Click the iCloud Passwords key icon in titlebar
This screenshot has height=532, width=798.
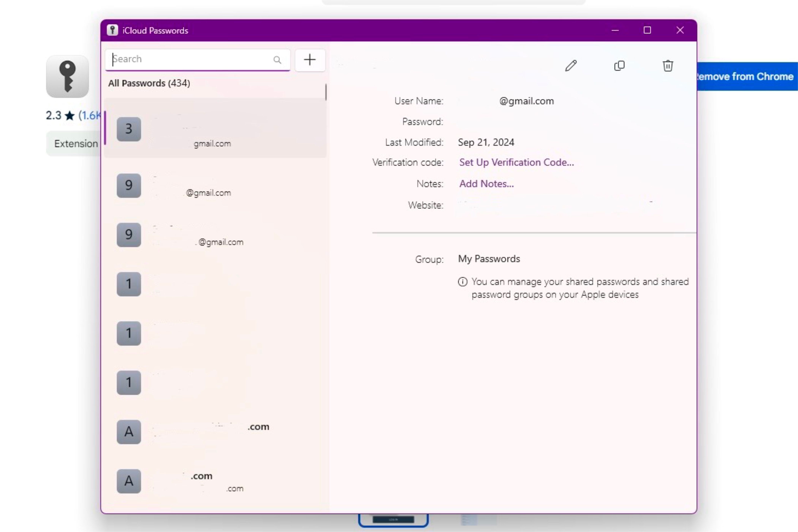click(112, 30)
